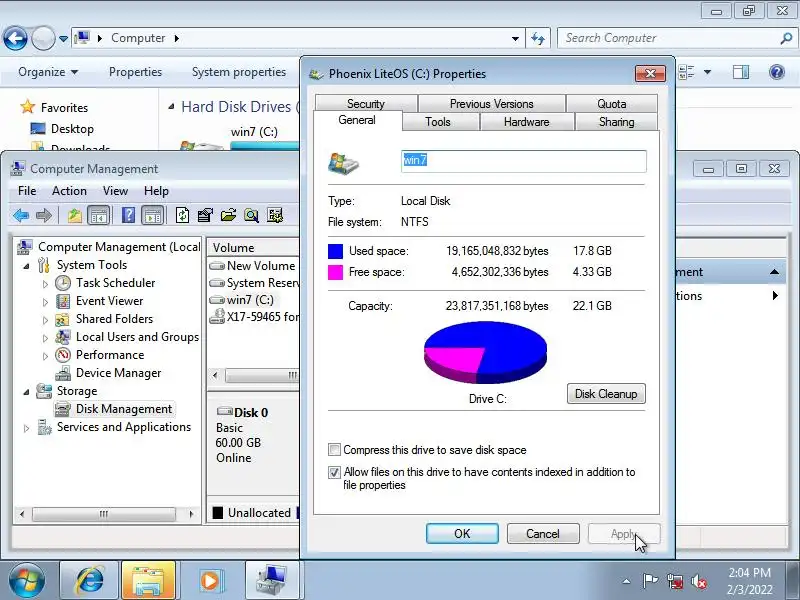Screen dimensions: 800x600
Task: Click the Action Center flag tray icon
Action: click(x=650, y=581)
